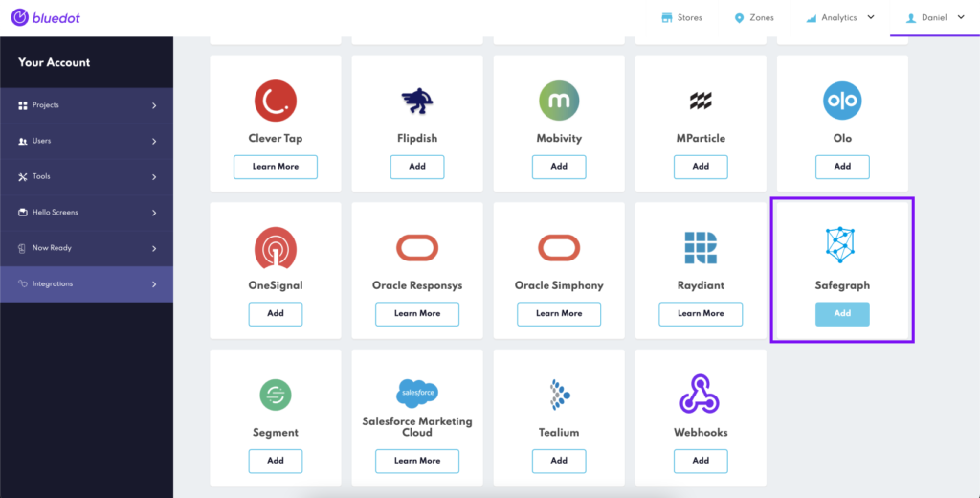Click the Flipdish logo
This screenshot has height=498, width=980.
click(x=417, y=101)
